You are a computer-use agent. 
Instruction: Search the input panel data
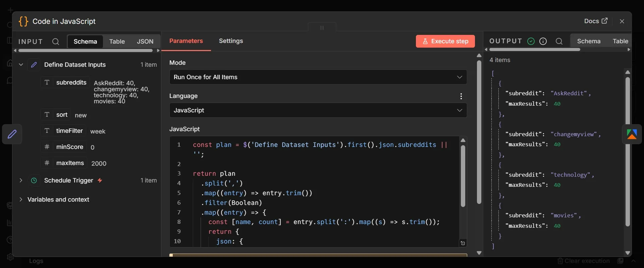(x=56, y=42)
